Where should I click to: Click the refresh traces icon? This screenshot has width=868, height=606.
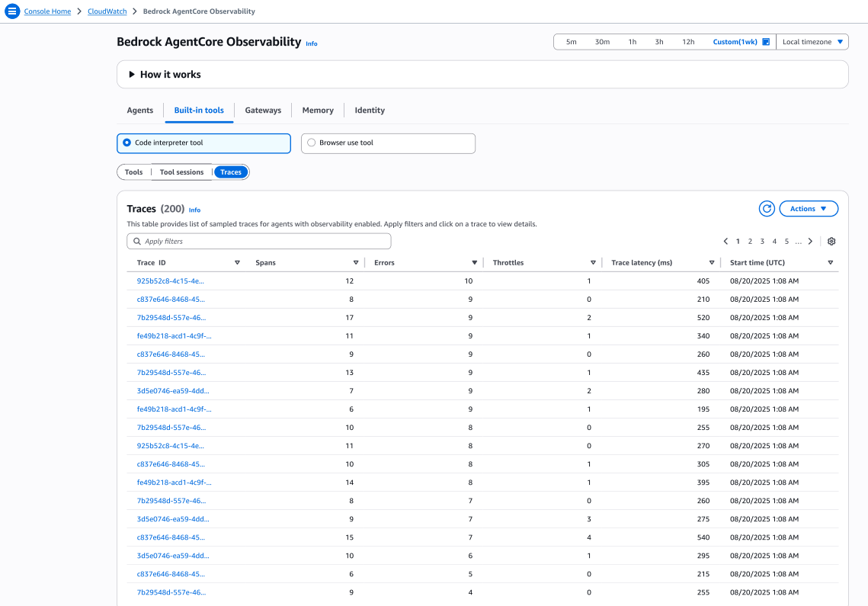[767, 209]
